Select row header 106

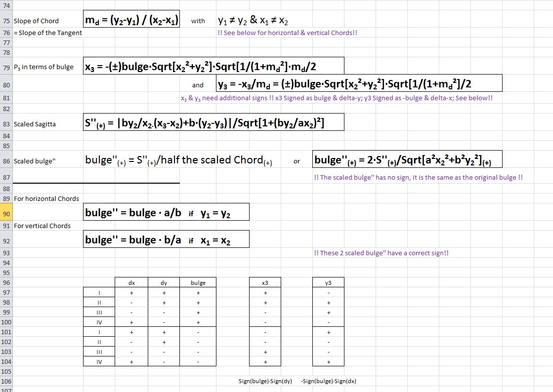pos(6,382)
